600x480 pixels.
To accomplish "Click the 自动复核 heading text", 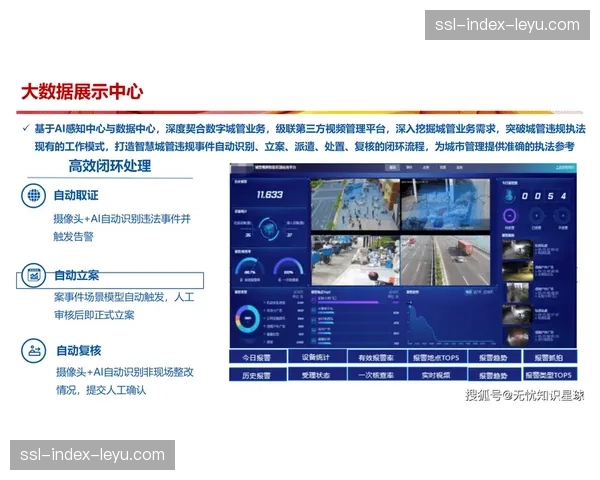I will click(79, 350).
